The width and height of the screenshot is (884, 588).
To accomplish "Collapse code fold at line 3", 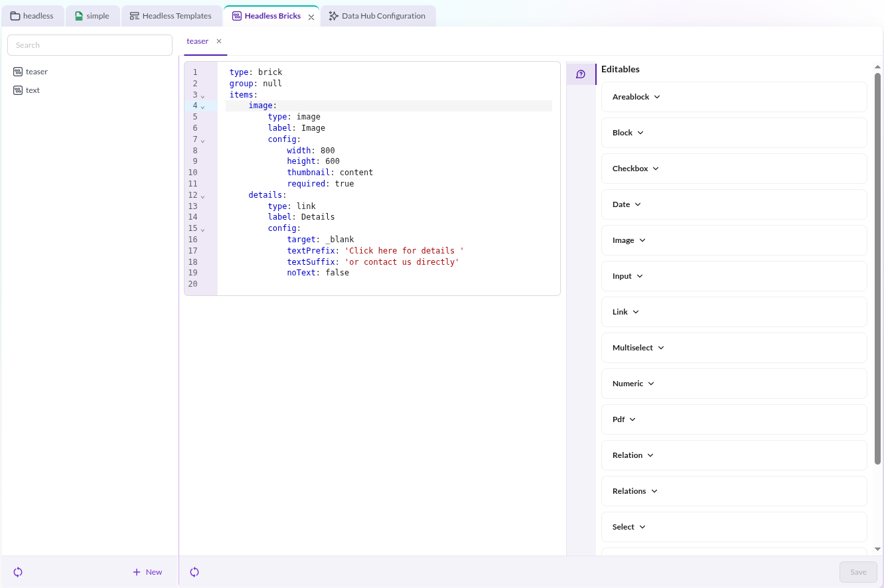I will [x=203, y=96].
